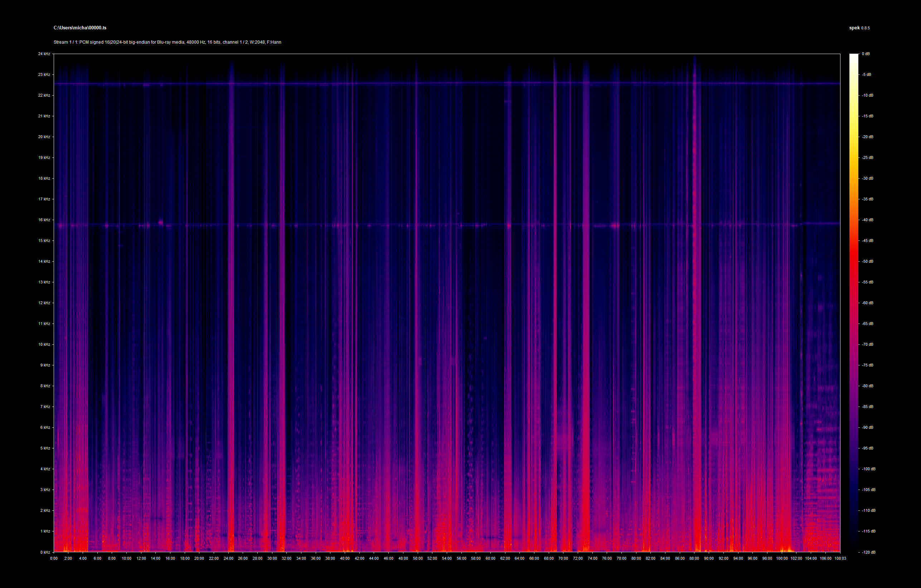Image resolution: width=921 pixels, height=588 pixels.
Task: Click the 0 dB label on color scale
Action: (x=866, y=54)
